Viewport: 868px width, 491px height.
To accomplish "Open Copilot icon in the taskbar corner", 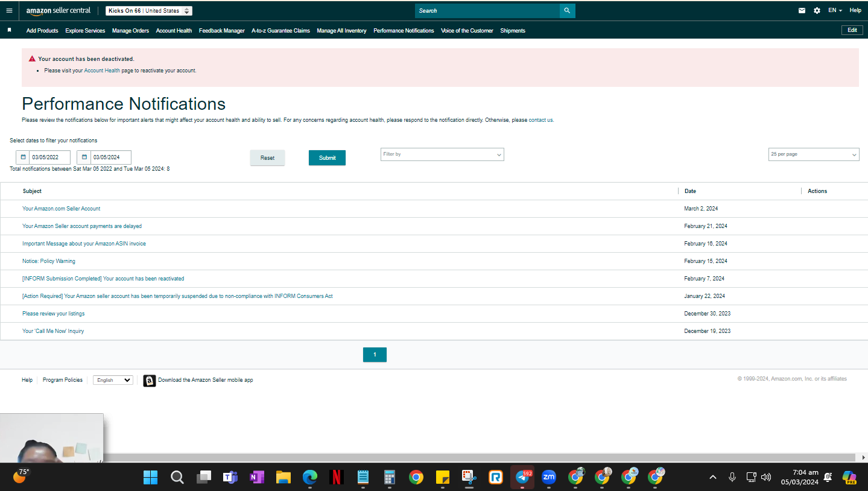I will click(849, 478).
